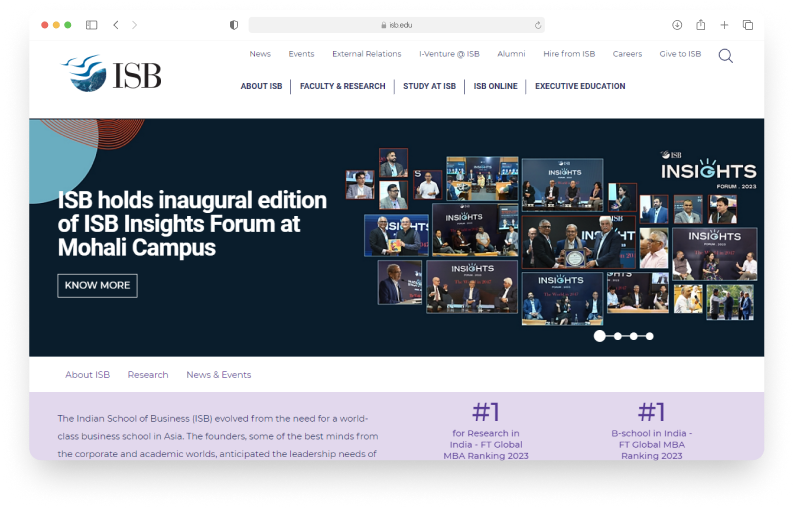Open the Careers link

click(627, 54)
